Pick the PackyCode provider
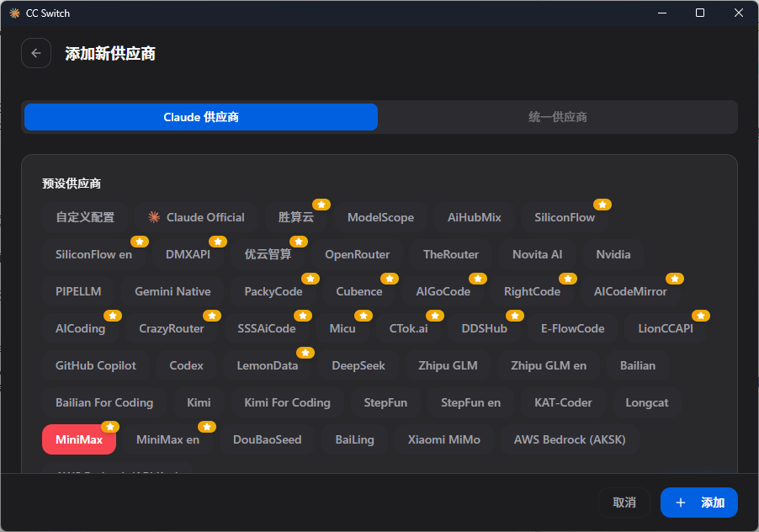759x532 pixels. click(273, 291)
